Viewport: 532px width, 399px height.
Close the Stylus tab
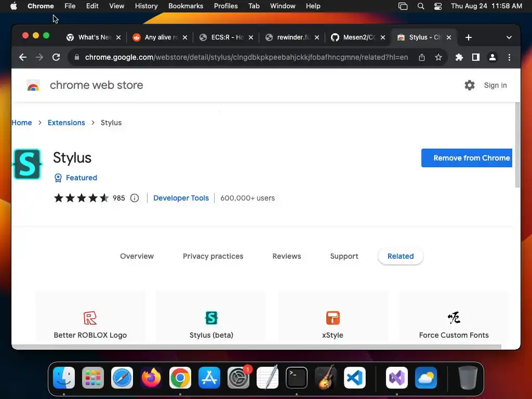point(449,37)
